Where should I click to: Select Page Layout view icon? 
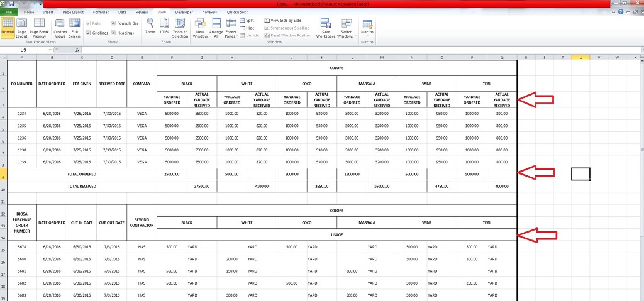(x=22, y=28)
